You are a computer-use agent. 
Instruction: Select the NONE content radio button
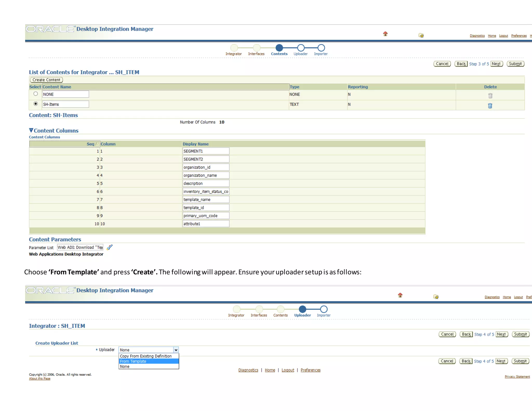pos(36,94)
